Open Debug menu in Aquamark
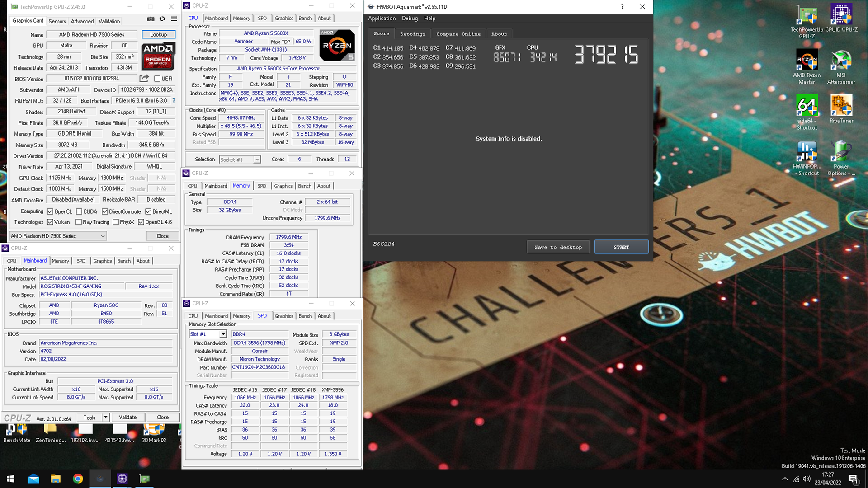868x488 pixels. tap(410, 19)
